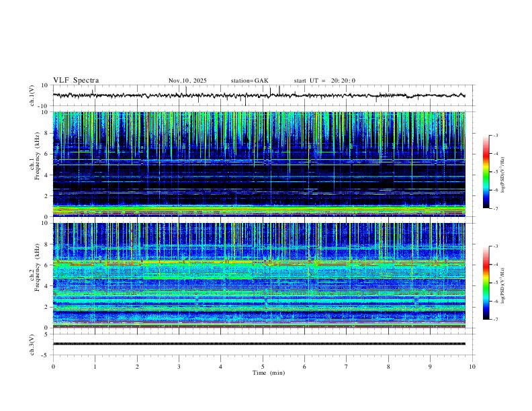Viewport: 532px width, 411px height.
Task: Click the -3 label on ch.1 color bar
Action: click(x=496, y=135)
